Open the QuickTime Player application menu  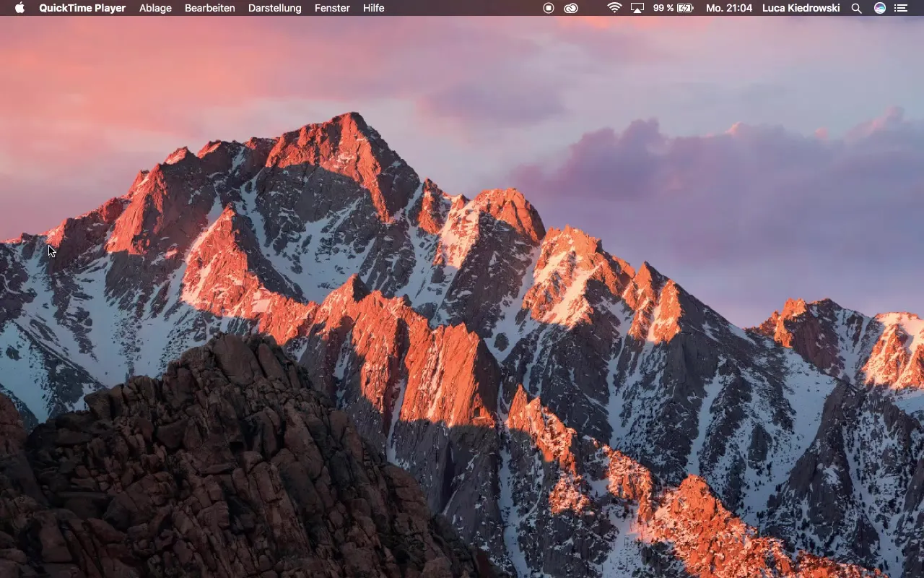click(x=82, y=8)
